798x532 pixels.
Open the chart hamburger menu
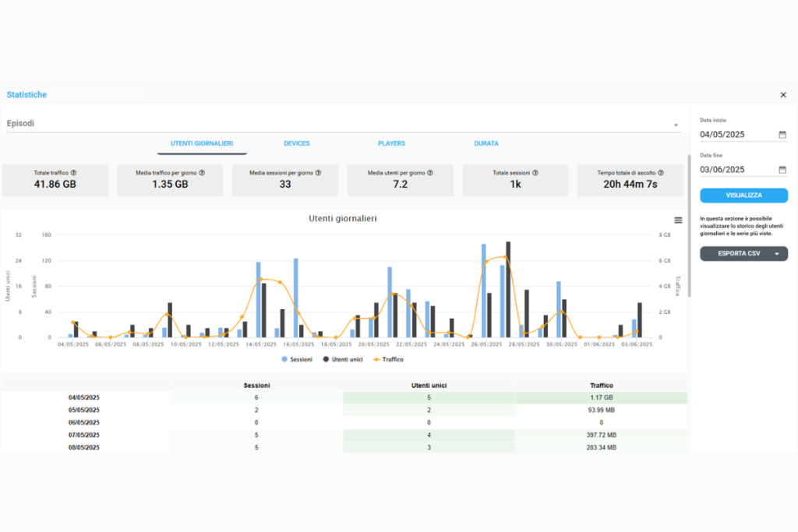tap(678, 220)
